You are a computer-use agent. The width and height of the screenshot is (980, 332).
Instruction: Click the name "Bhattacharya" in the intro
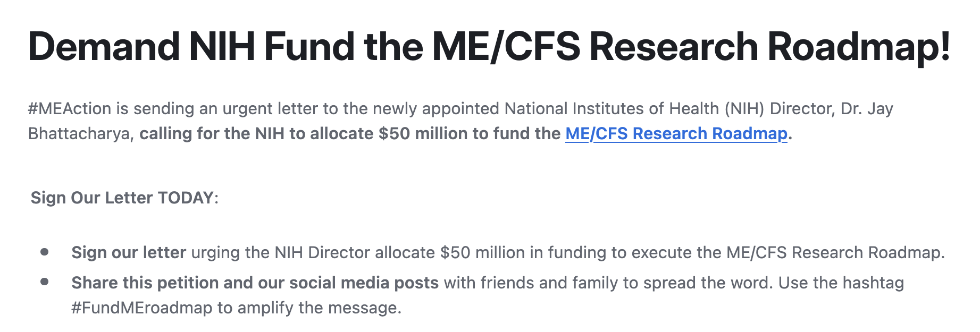pyautogui.click(x=79, y=133)
